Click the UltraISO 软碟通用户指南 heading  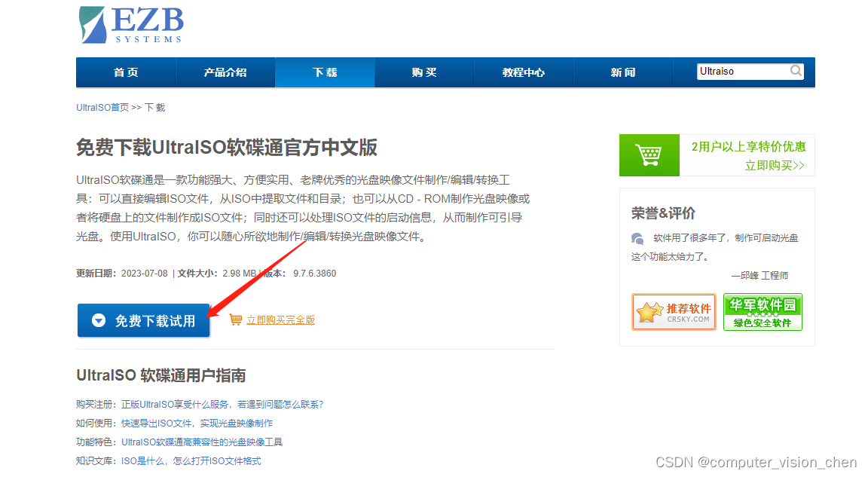(x=161, y=375)
